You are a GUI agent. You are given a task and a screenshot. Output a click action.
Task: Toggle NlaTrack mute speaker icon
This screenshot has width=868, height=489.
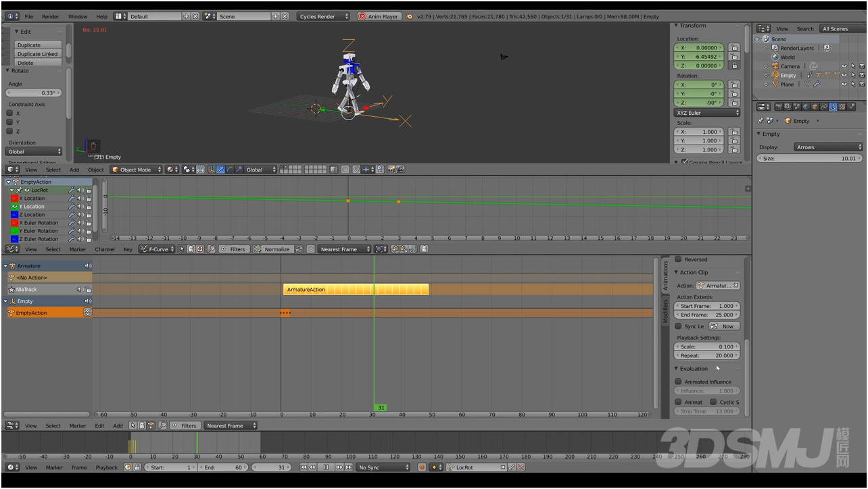[x=80, y=289]
